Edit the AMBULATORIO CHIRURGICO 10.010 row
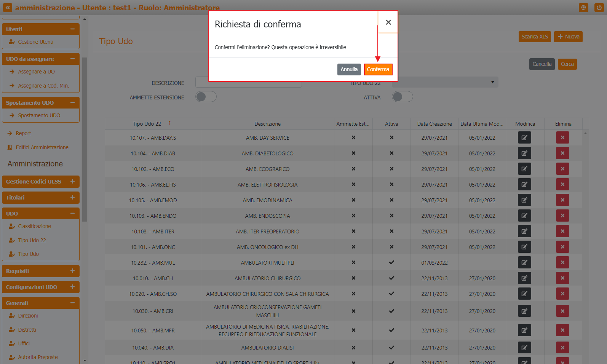This screenshot has width=607, height=364. click(524, 278)
